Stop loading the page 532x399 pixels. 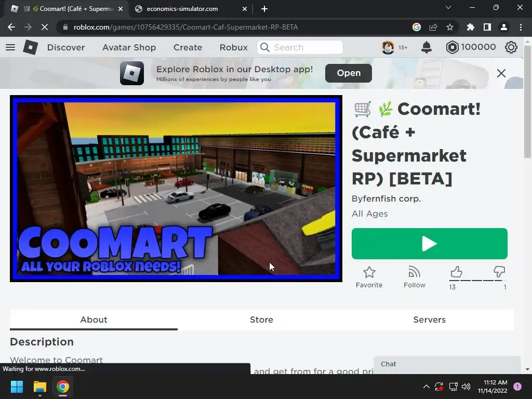(x=45, y=27)
